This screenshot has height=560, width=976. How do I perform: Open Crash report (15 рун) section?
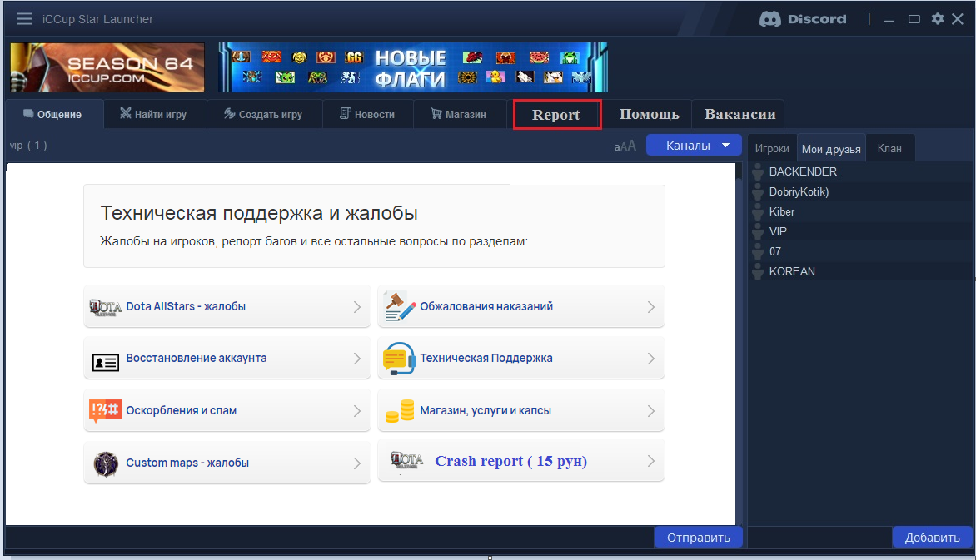tap(521, 461)
